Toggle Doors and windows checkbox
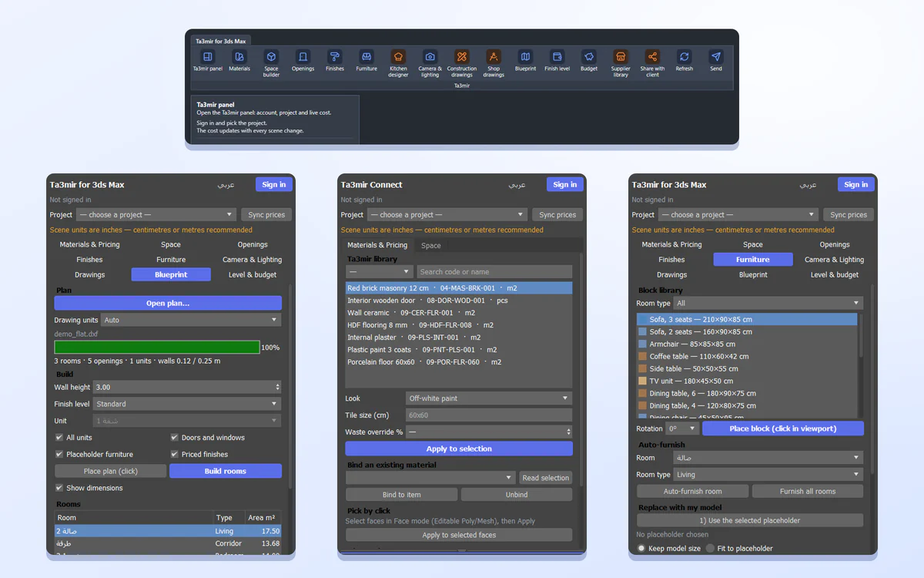The height and width of the screenshot is (578, 924). click(x=175, y=438)
